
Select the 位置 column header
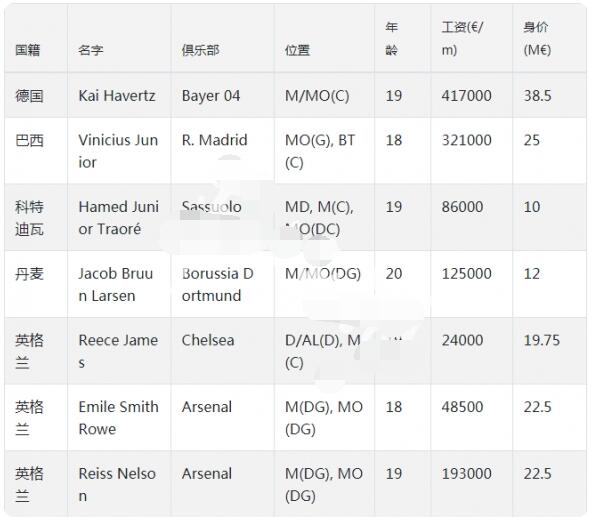point(297,50)
